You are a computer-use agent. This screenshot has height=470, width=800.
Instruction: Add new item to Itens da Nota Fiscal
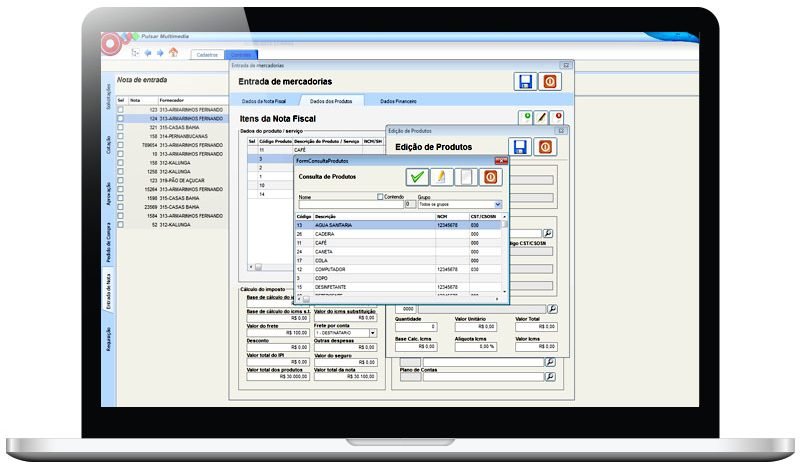[x=526, y=118]
